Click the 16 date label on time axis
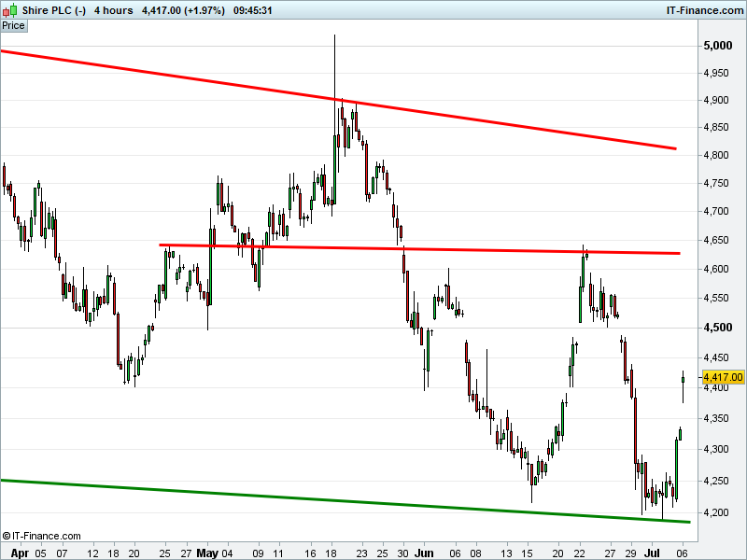 point(310,553)
